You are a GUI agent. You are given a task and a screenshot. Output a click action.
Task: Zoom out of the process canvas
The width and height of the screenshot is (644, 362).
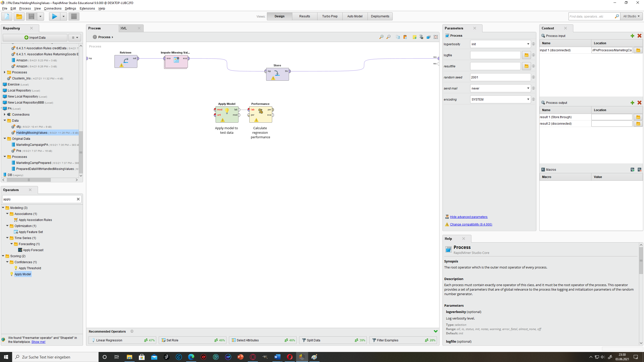coord(388,37)
